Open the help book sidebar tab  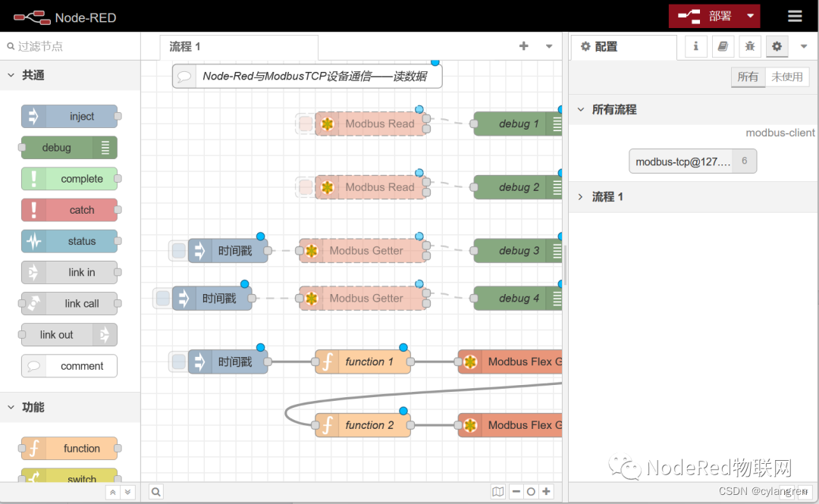723,46
